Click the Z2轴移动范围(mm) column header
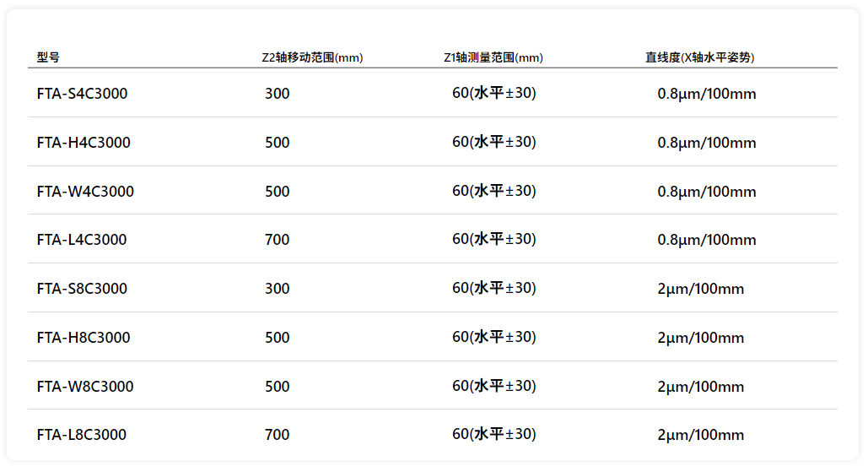868x472 pixels. point(312,57)
